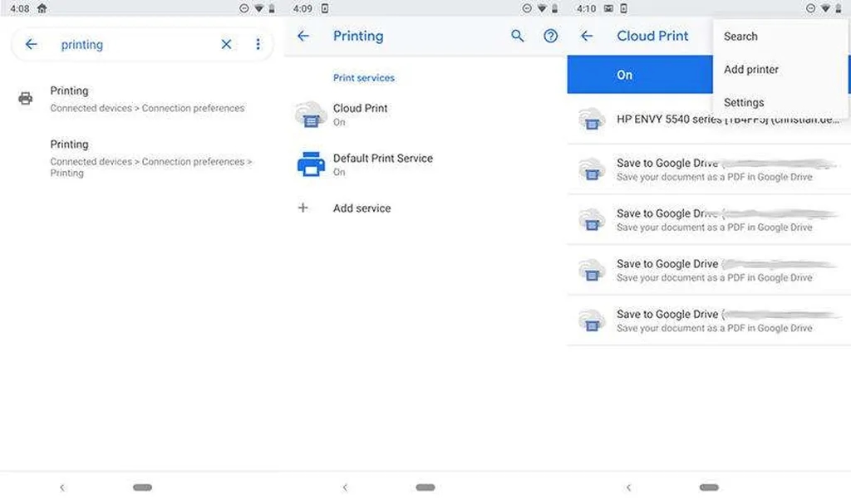Open three-dot overflow menu in search bar
The image size is (851, 504).
click(258, 44)
